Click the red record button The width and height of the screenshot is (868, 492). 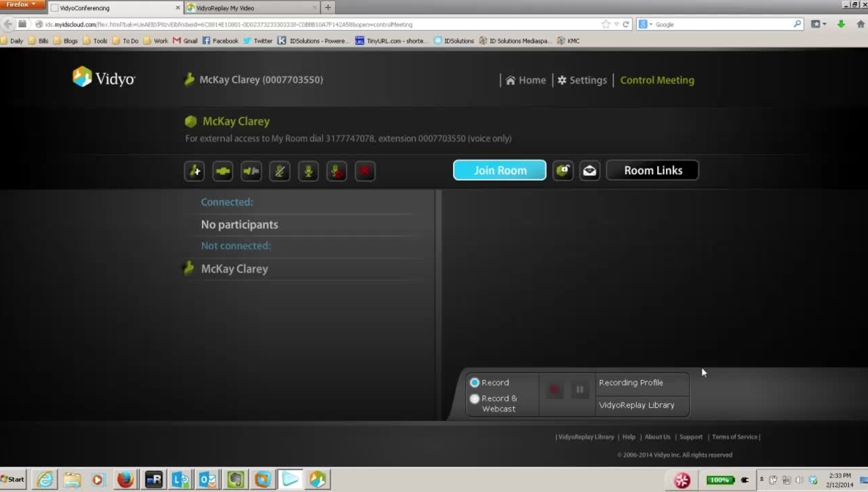pos(555,390)
